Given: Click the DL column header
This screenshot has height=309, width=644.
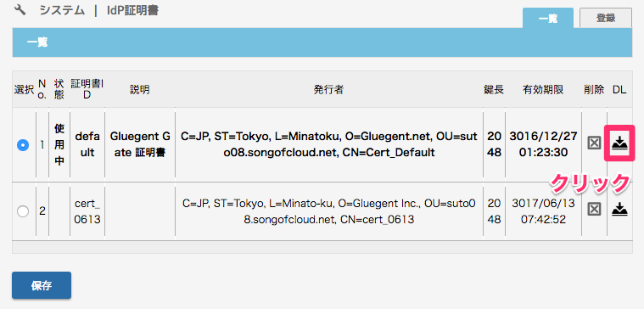Looking at the screenshot, I should pyautogui.click(x=619, y=90).
